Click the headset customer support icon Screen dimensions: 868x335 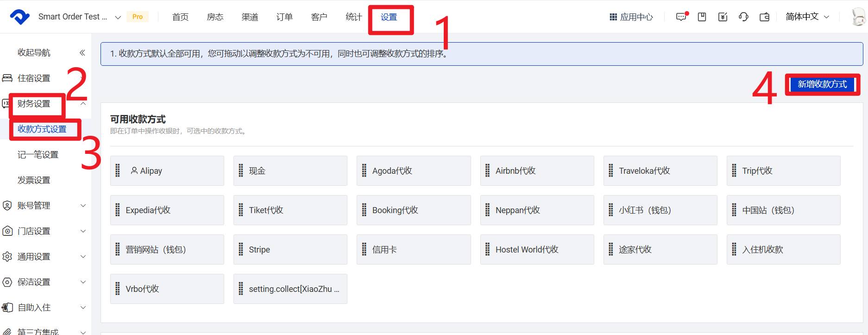(x=743, y=17)
